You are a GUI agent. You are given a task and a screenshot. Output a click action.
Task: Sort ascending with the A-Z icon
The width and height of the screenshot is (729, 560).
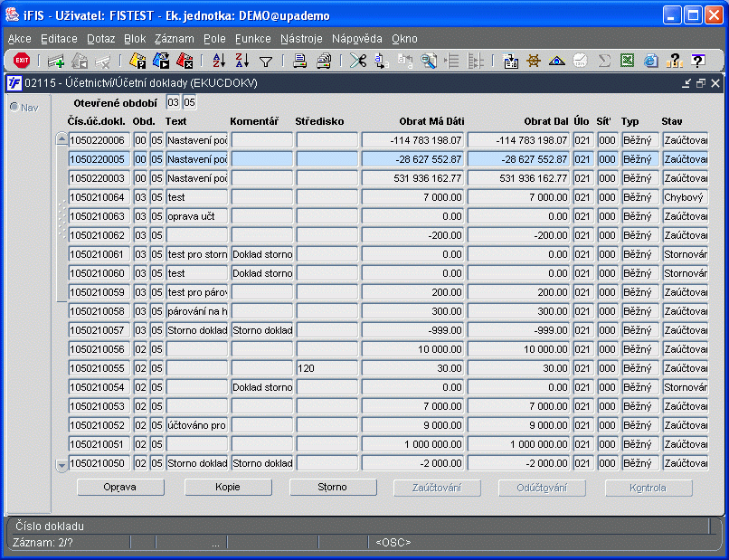coord(219,61)
